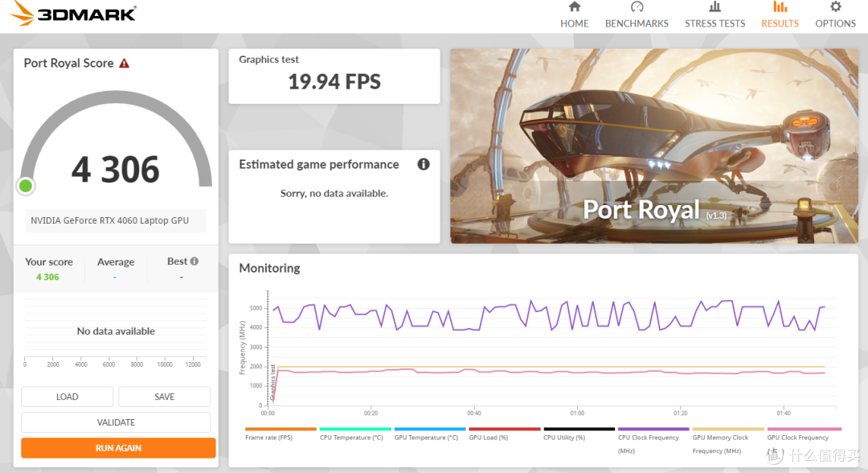
Task: Toggle GPU Temperature legend swatch
Action: [430, 429]
